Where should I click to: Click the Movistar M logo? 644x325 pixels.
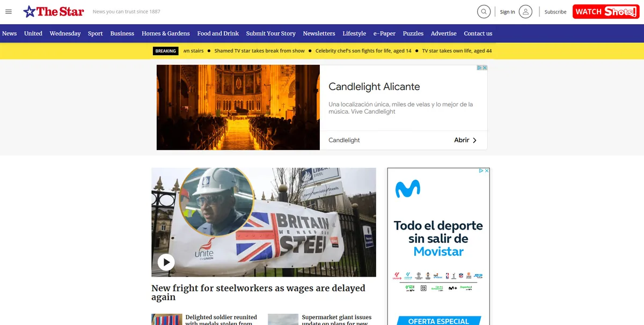pos(407,189)
